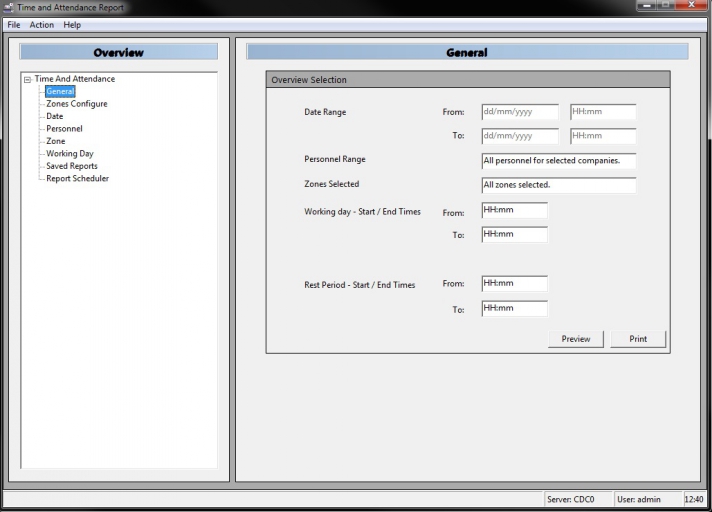
Task: Select the Personnel tree item
Action: [x=64, y=128]
